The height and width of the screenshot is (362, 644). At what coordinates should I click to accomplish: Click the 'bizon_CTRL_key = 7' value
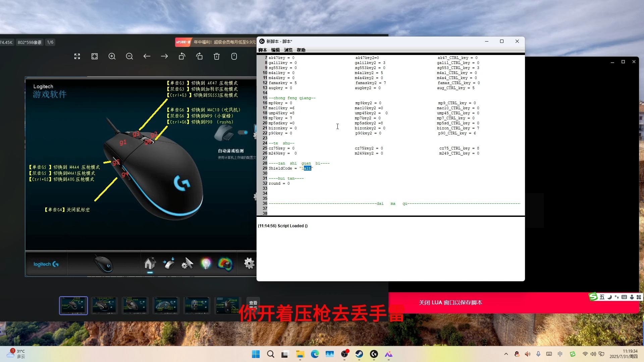pos(458,128)
